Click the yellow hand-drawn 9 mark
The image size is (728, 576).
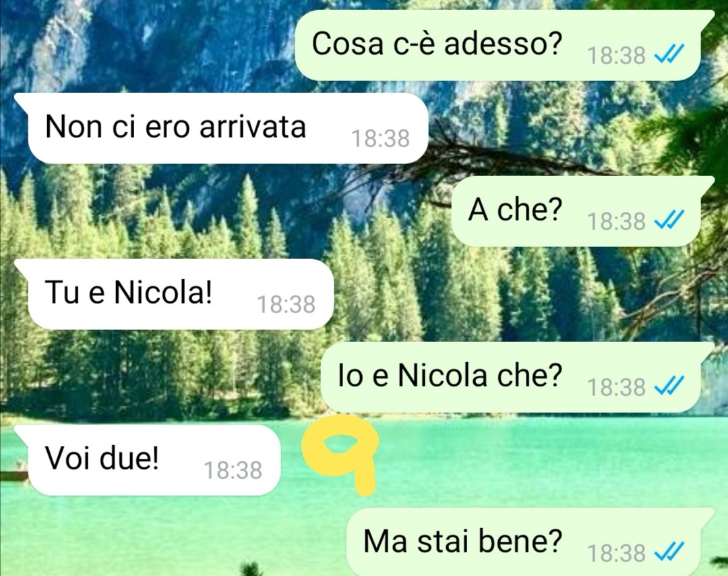[340, 453]
